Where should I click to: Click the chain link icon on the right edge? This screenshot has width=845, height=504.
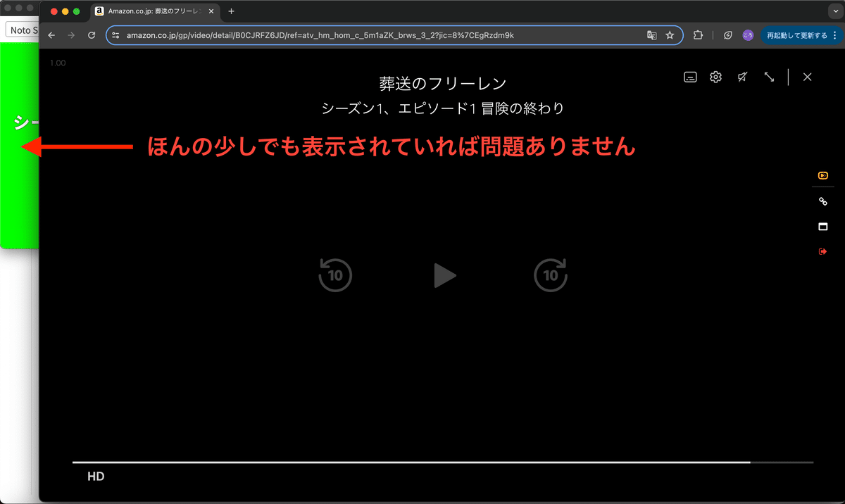822,201
